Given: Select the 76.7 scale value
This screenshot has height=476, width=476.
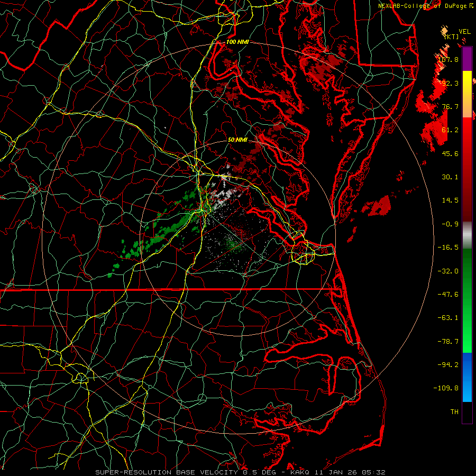Looking at the screenshot, I should pyautogui.click(x=450, y=106).
